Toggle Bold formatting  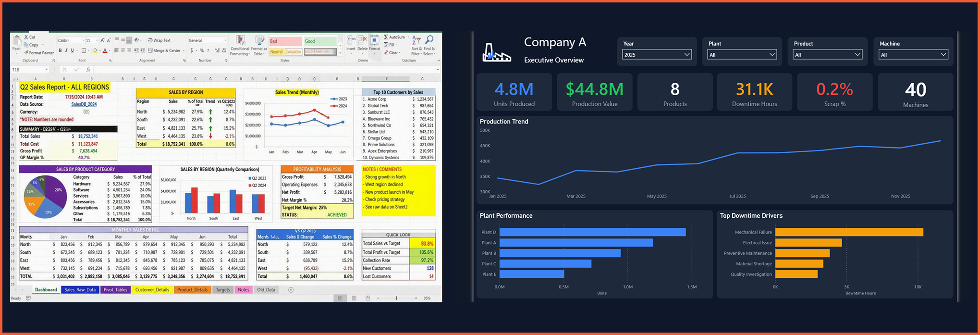pyautogui.click(x=60, y=50)
